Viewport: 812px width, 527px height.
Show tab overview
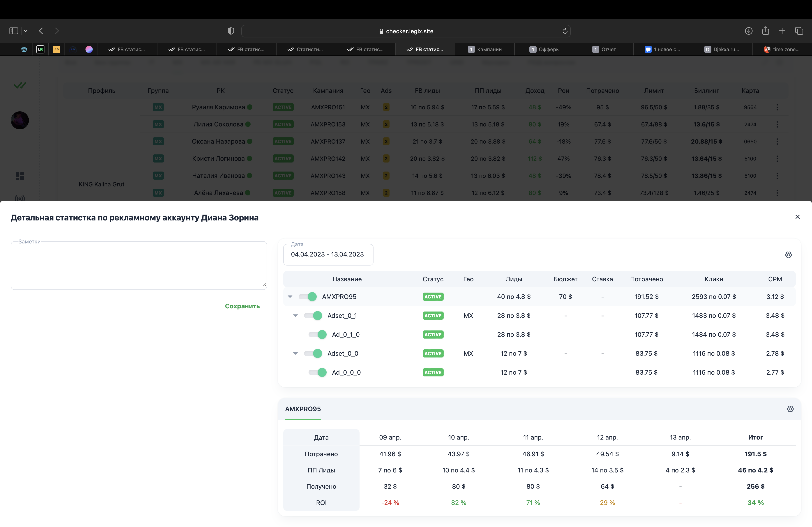tap(799, 31)
